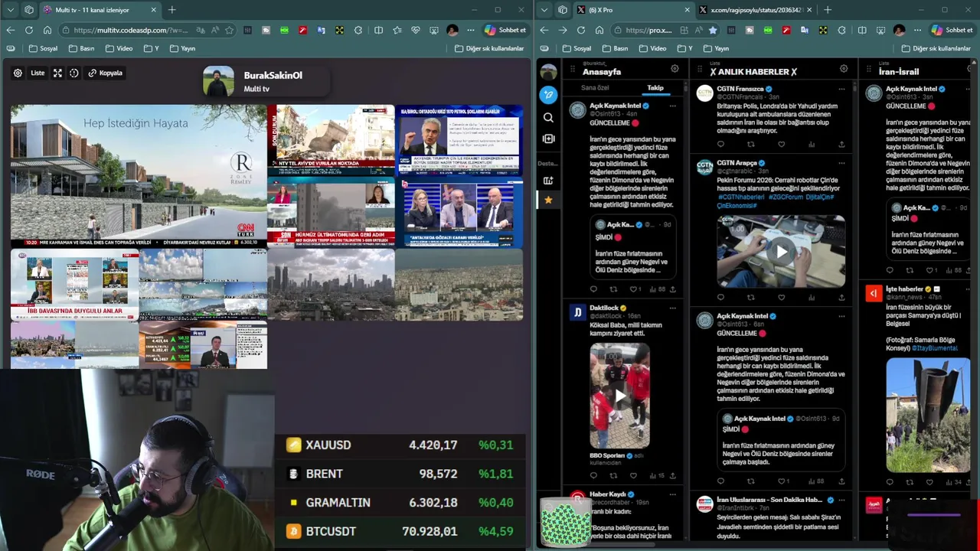Open browser menu dots in left window

click(470, 30)
